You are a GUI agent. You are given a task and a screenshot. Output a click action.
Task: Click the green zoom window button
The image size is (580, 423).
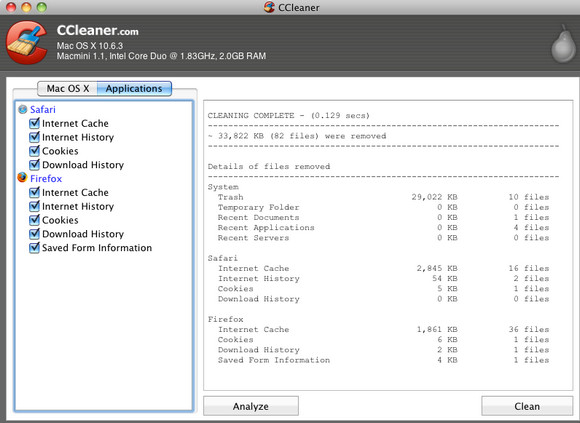tap(41, 7)
